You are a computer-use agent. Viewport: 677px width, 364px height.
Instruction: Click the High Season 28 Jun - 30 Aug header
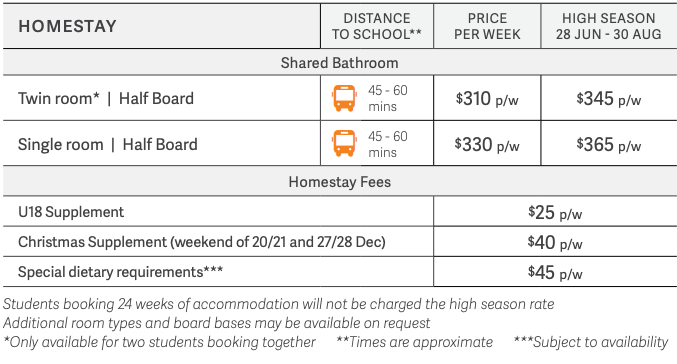coord(608,26)
